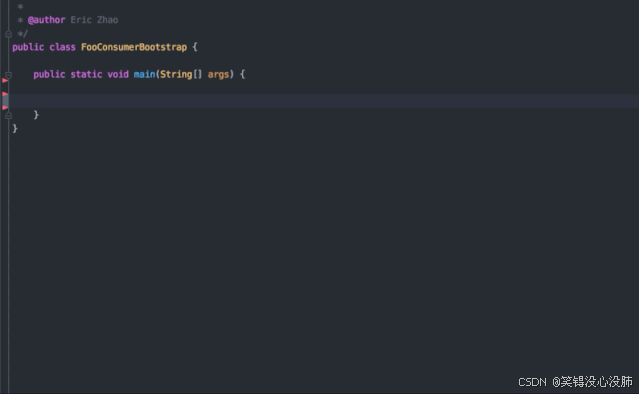Click the public keyword on the main method line
The width and height of the screenshot is (639, 394).
pos(49,75)
